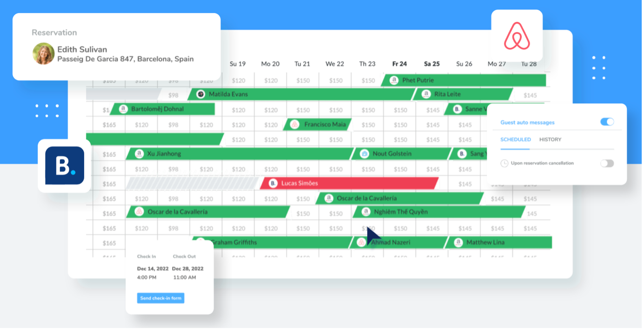Click the Airbnb icon on Ahmad Nazeri booking
Image resolution: width=644 pixels, height=329 pixels.
(362, 243)
